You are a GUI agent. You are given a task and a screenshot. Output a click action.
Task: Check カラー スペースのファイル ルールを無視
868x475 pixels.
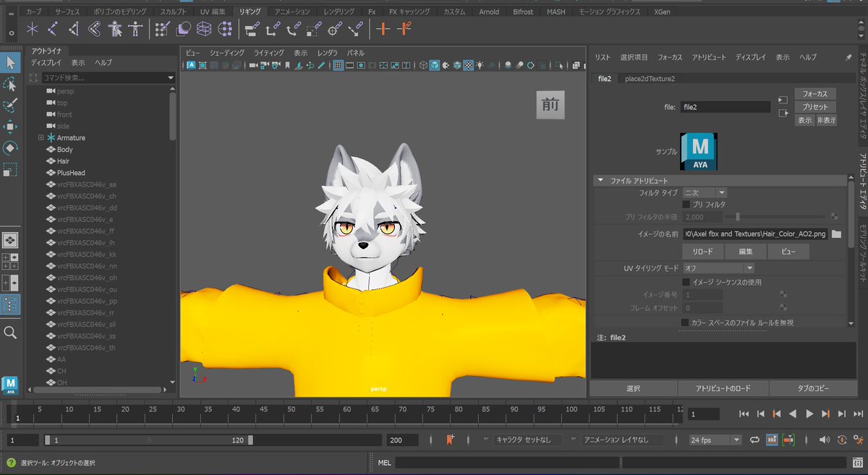[686, 322]
